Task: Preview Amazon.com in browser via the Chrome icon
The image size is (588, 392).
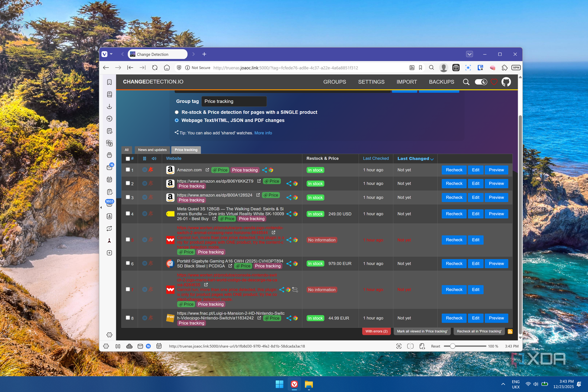Action: 271,170
